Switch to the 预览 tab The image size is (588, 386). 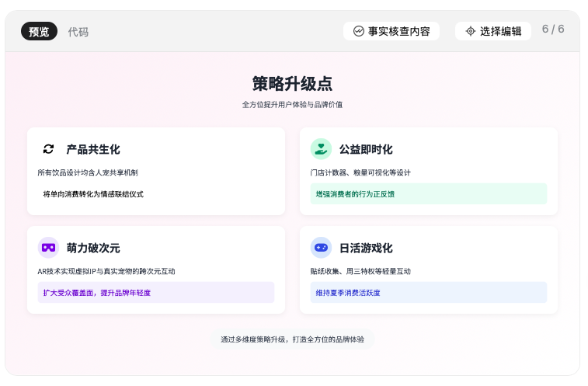point(39,32)
